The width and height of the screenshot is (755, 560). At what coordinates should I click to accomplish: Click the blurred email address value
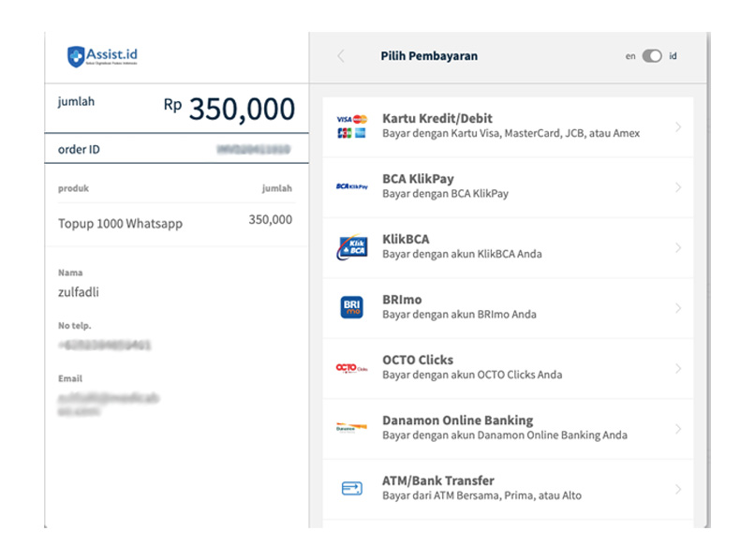pyautogui.click(x=108, y=405)
